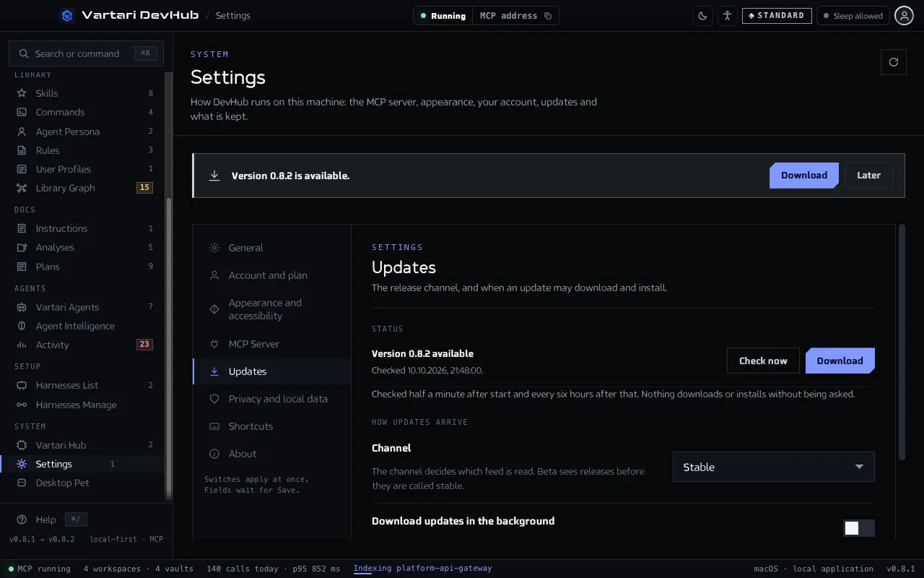Click the STANDARD plan badge

coord(777,16)
